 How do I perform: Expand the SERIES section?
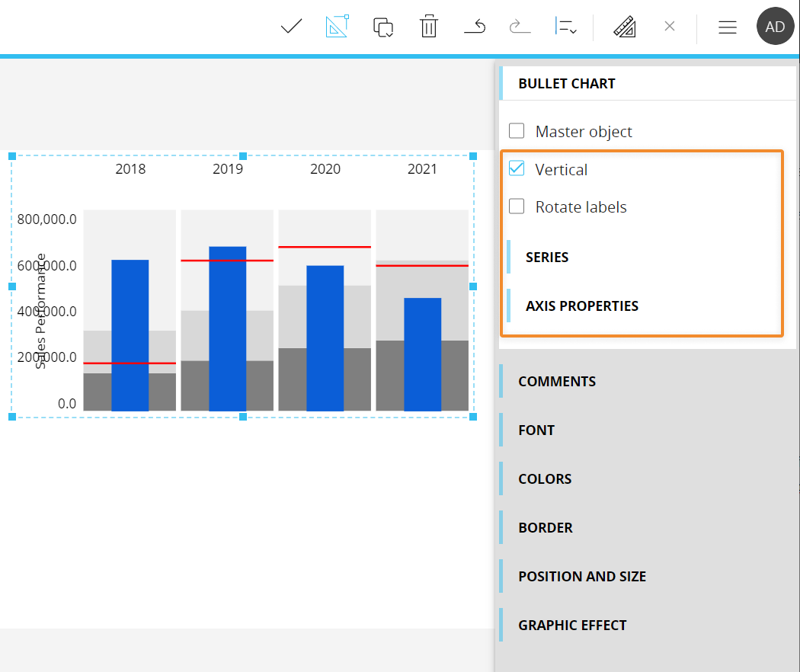point(547,258)
